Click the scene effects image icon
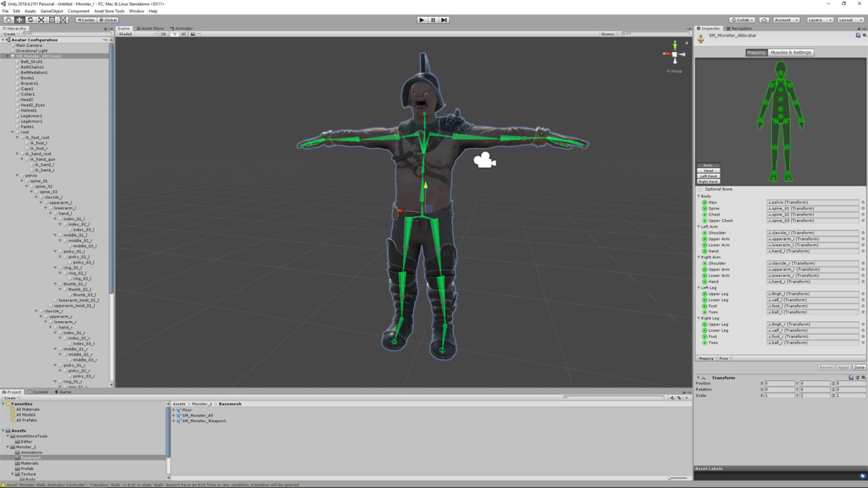The width and height of the screenshot is (868, 488). coord(192,34)
